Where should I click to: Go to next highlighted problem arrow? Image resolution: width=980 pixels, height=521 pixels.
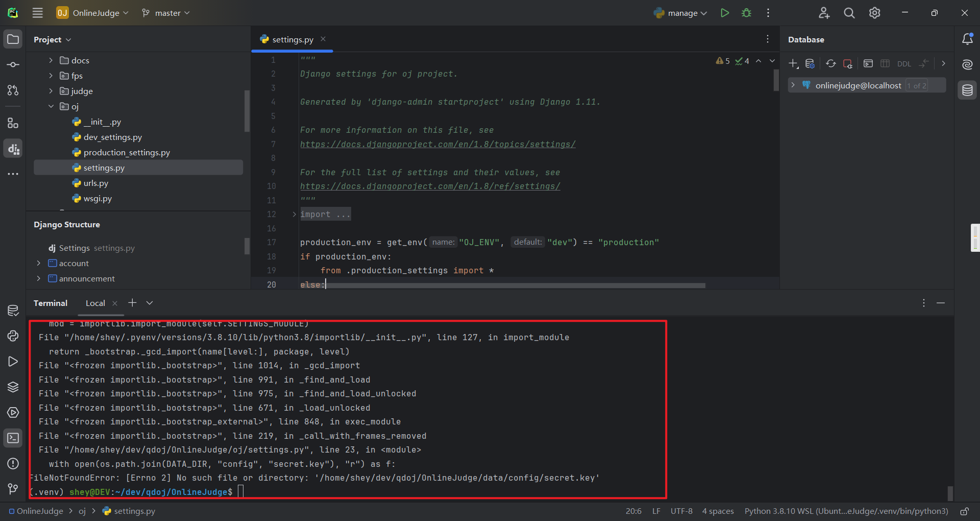point(772,61)
